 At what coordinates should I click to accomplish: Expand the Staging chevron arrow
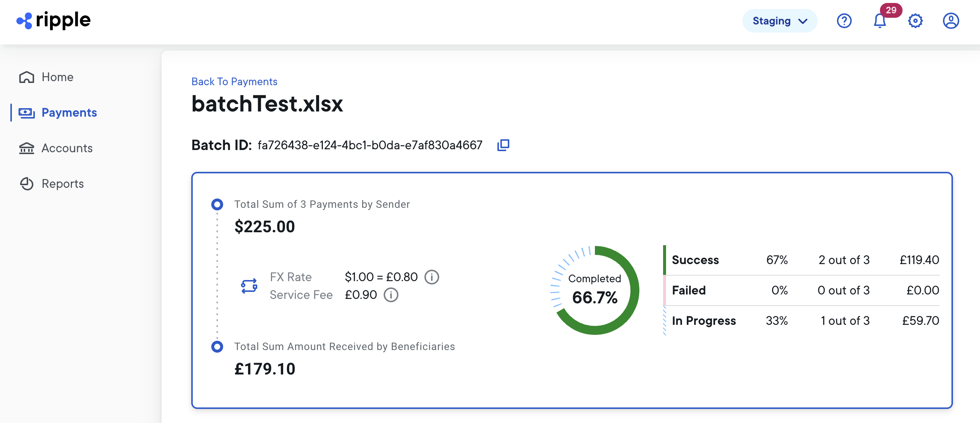click(804, 21)
